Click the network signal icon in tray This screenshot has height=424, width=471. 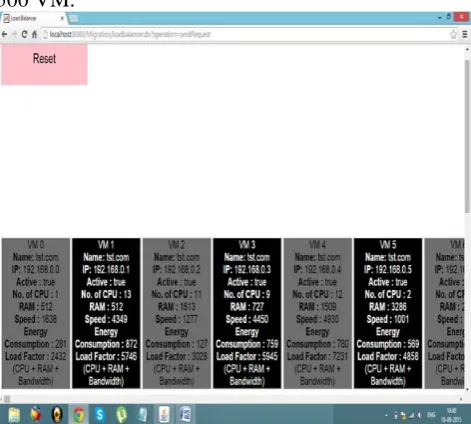412,415
